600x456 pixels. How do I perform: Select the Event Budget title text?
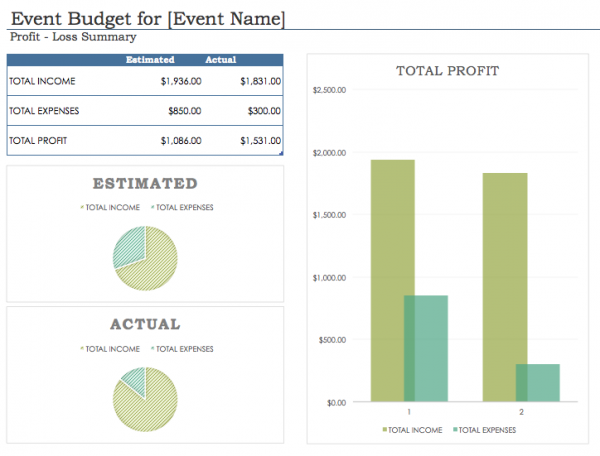tap(148, 19)
